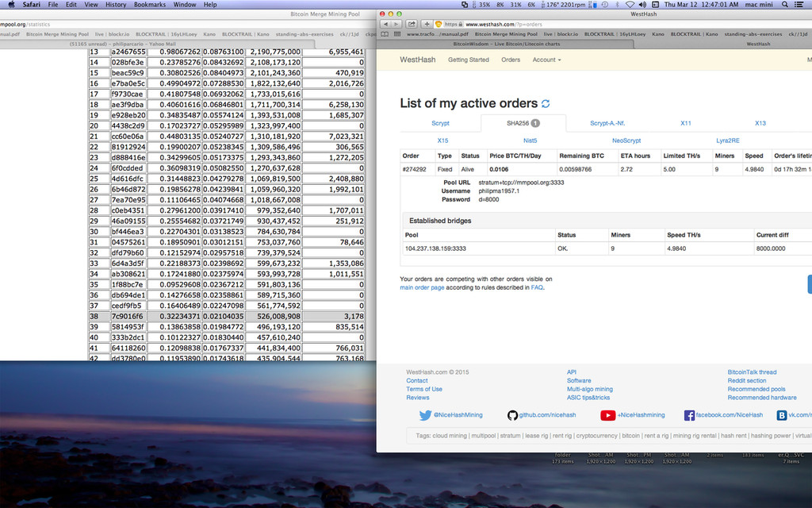Screen dimensions: 812x508
Task: Open the Reading List book icon in WestHash window
Action: pyautogui.click(x=385, y=34)
